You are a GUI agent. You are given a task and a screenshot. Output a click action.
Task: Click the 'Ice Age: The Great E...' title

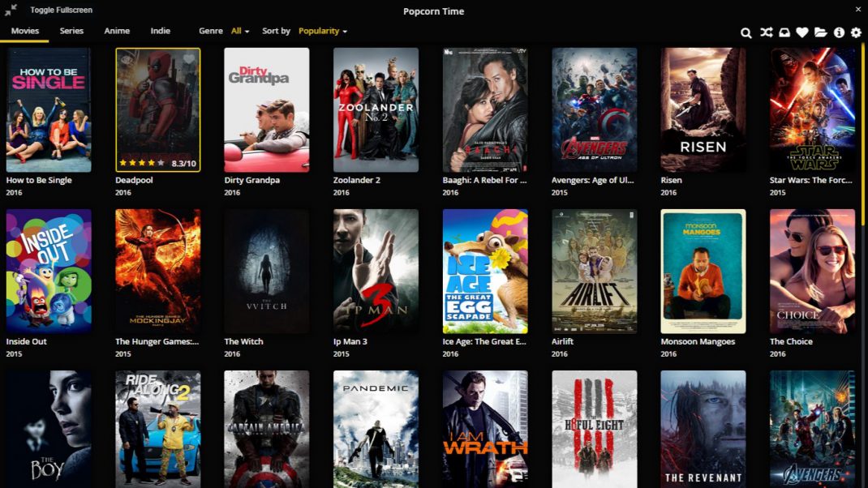484,341
